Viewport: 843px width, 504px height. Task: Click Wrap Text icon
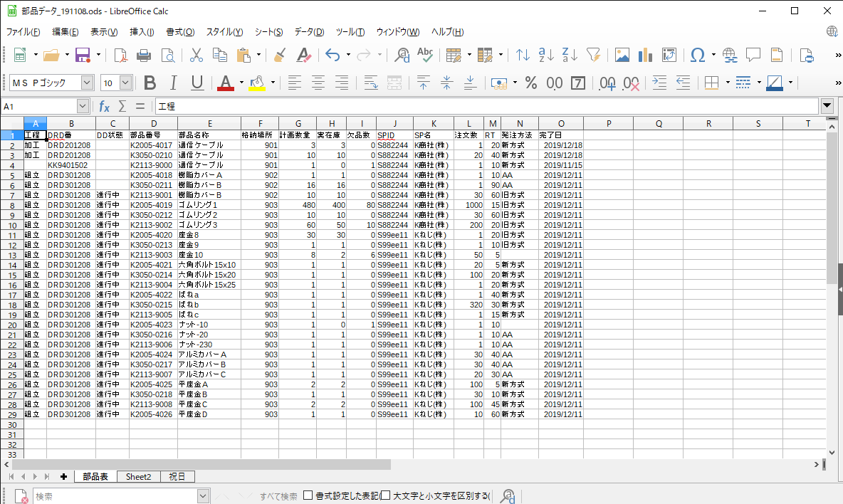[x=370, y=83]
